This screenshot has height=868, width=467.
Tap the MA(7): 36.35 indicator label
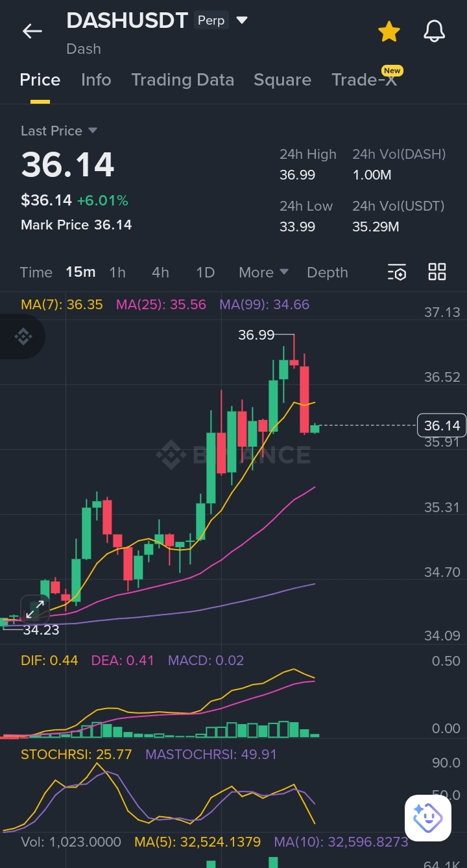pos(62,304)
